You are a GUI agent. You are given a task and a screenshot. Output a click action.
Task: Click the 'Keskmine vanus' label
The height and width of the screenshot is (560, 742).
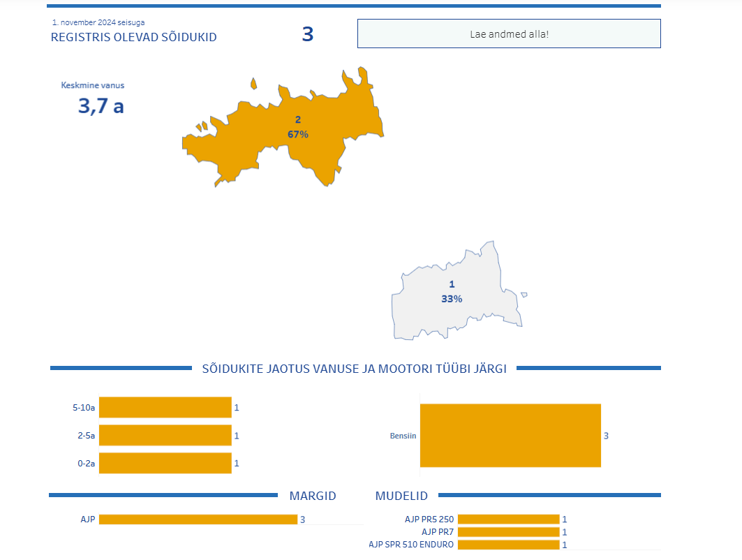tap(93, 85)
